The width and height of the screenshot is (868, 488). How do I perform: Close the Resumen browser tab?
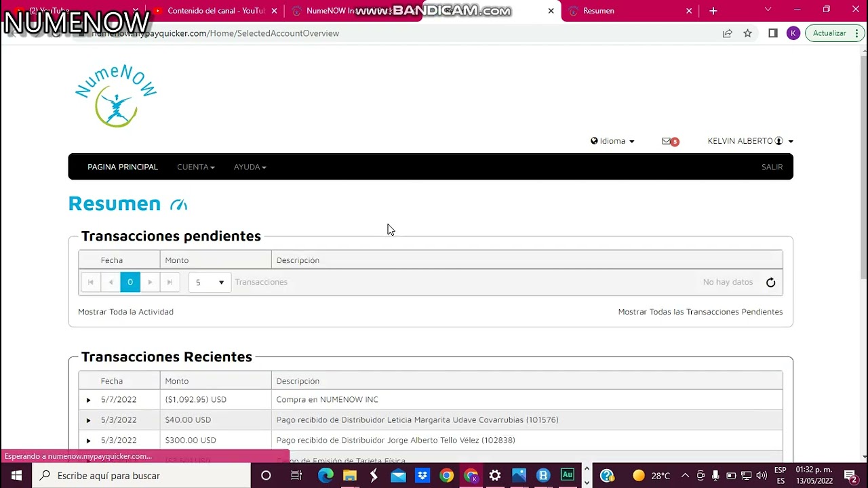[689, 11]
